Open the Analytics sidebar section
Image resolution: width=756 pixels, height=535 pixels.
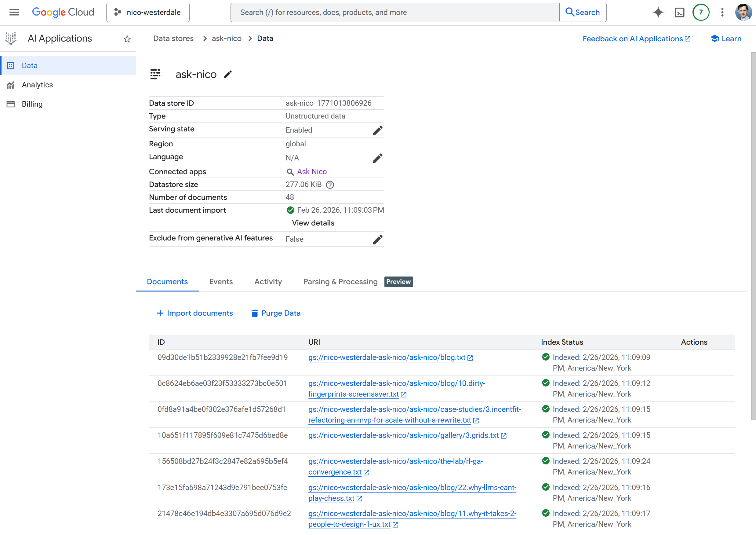37,85
